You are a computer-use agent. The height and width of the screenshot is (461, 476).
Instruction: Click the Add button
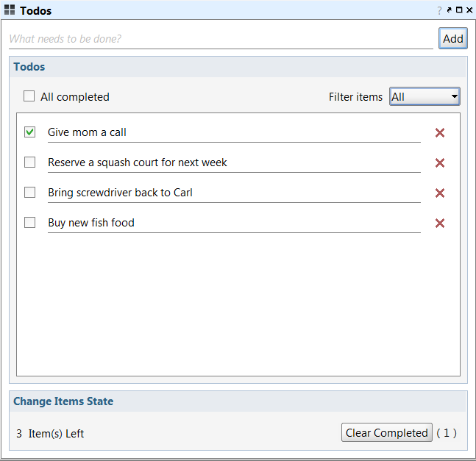coord(453,39)
